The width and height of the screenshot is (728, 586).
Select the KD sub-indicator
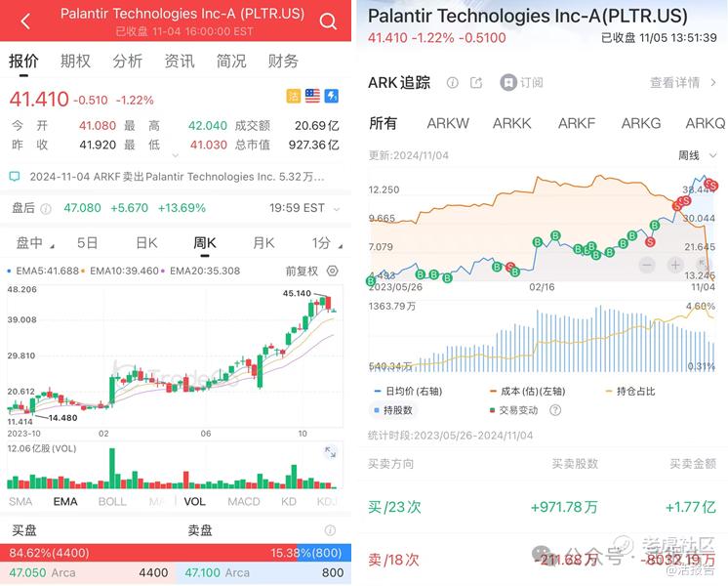coord(289,501)
